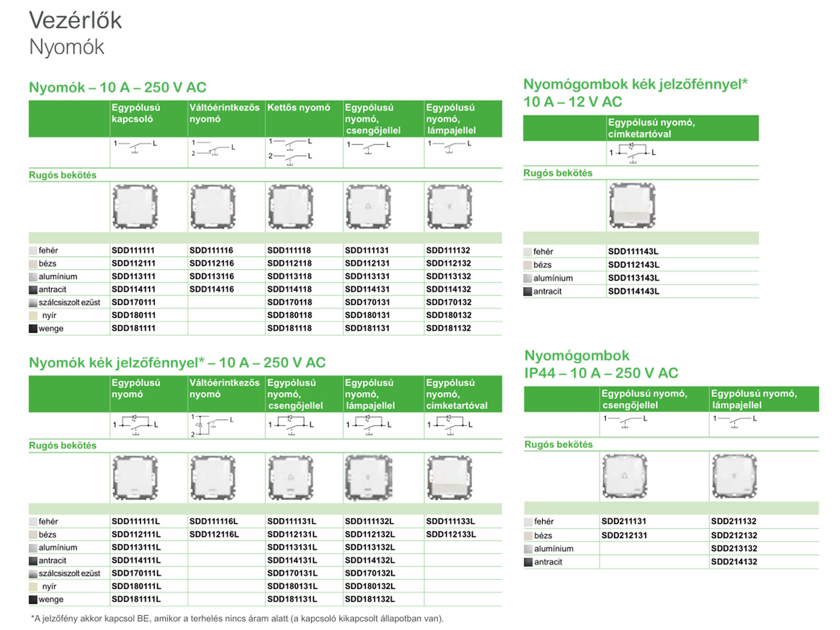Select csengőjellel product image in IP44 table
840x630 pixels.
coord(625,476)
